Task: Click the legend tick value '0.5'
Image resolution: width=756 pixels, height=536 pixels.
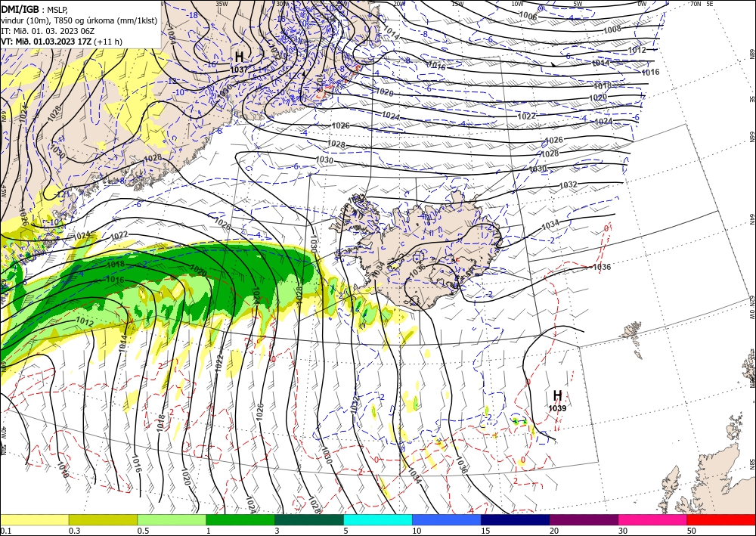Action: point(143,531)
